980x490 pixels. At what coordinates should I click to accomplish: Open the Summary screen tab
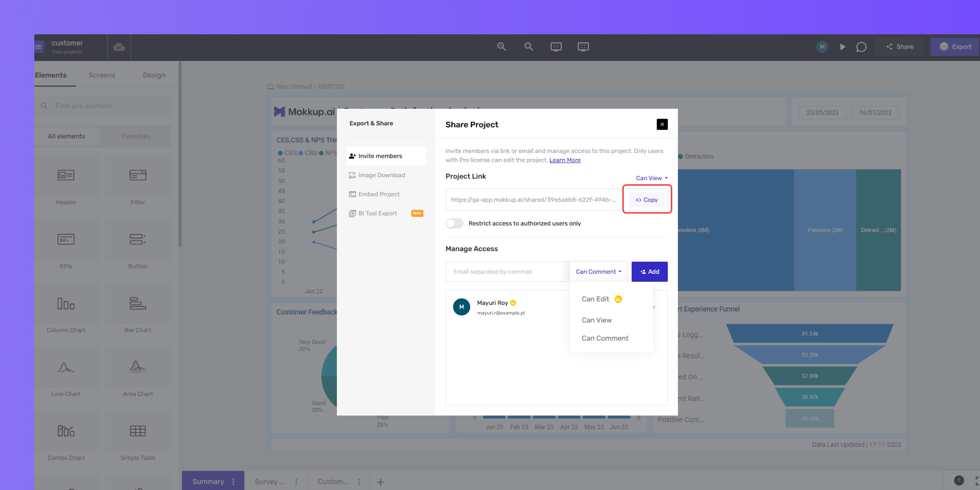click(x=208, y=482)
